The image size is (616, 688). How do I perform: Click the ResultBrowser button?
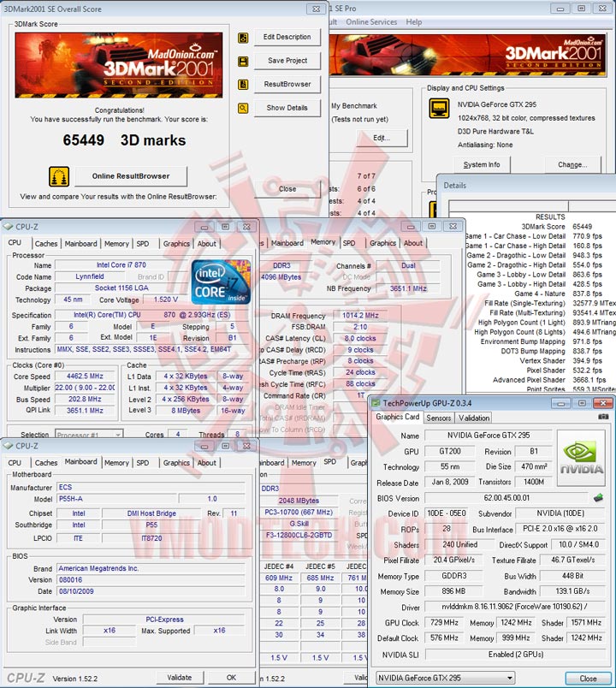pyautogui.click(x=287, y=84)
